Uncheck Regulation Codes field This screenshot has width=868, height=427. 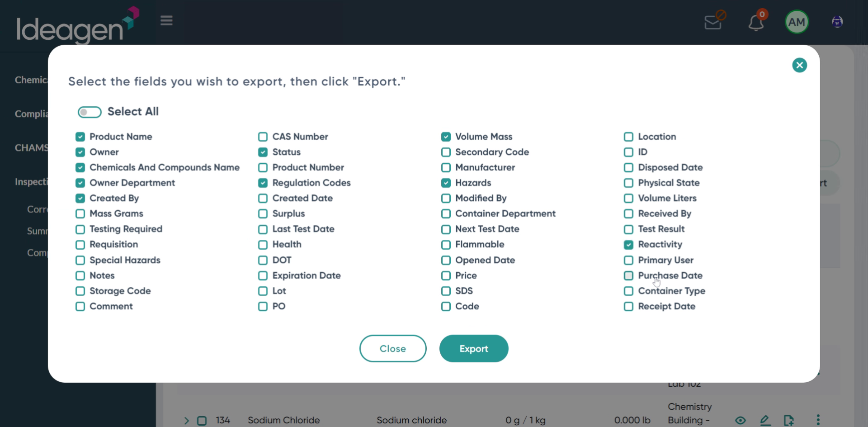tap(263, 183)
